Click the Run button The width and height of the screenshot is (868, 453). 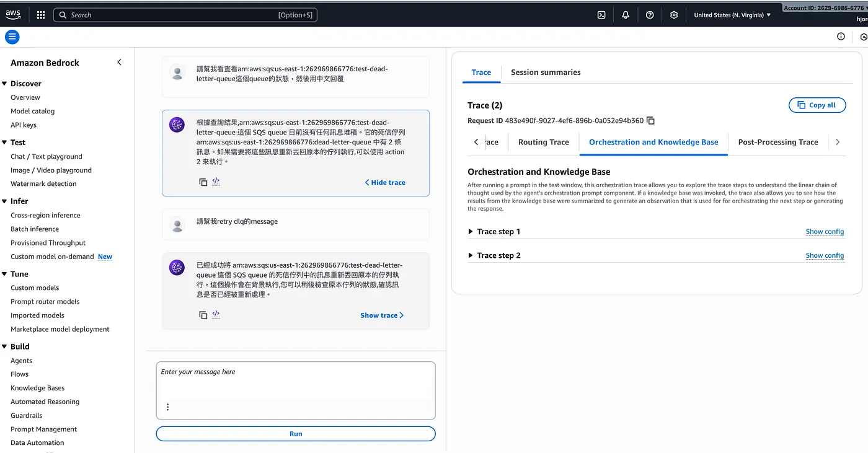pyautogui.click(x=296, y=434)
